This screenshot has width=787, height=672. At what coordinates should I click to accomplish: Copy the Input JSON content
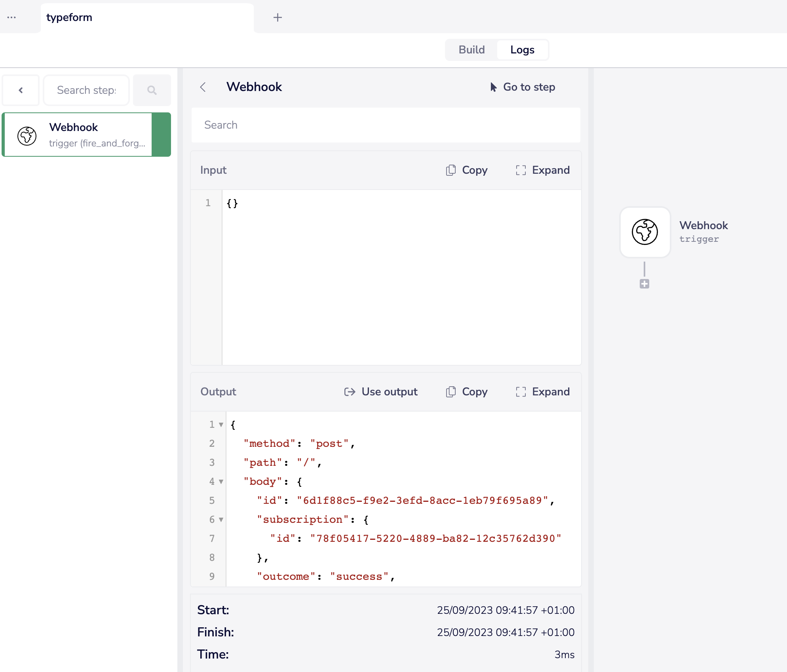[x=466, y=170]
